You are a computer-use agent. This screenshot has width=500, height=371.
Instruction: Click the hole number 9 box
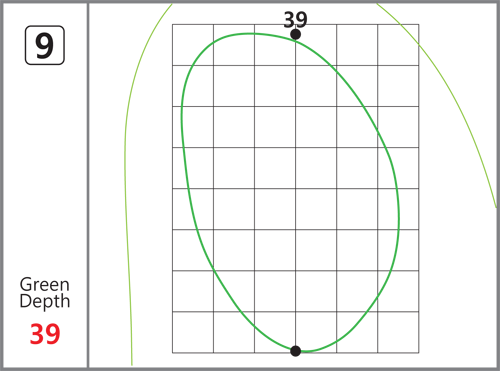pyautogui.click(x=45, y=45)
